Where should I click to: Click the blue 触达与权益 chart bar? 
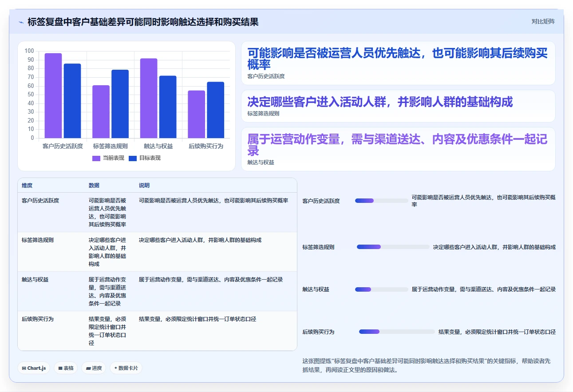[168, 107]
